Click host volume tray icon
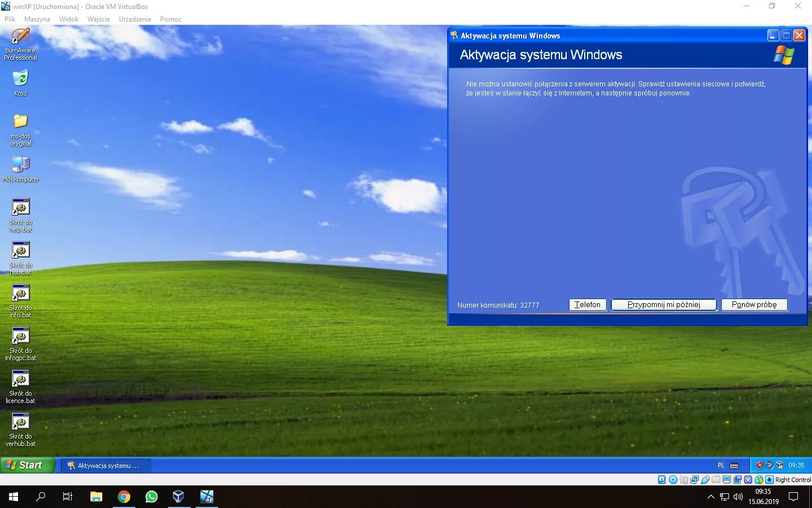 (738, 497)
